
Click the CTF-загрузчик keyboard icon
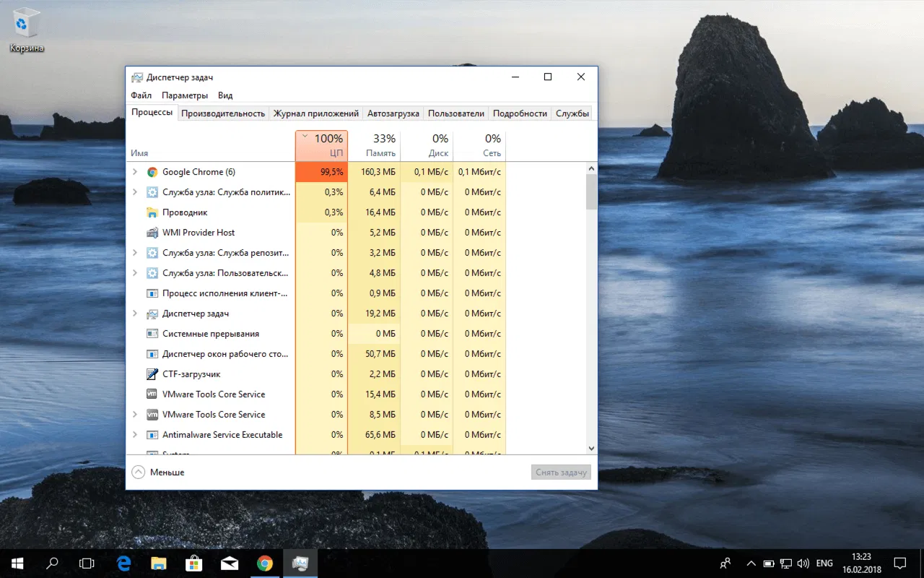[x=152, y=374]
